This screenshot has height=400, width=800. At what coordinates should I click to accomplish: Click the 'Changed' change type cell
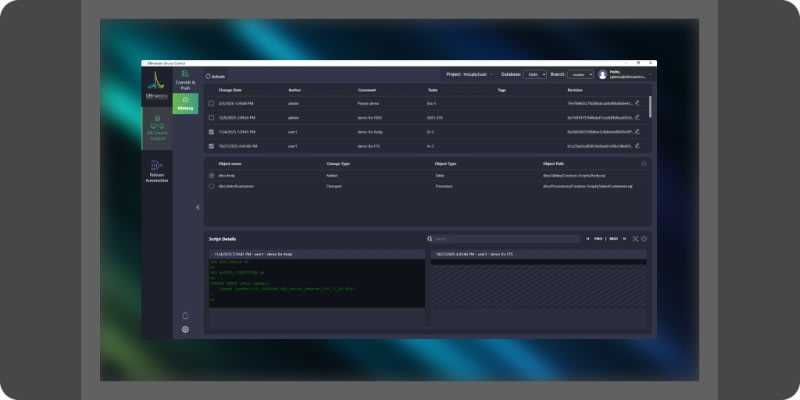pyautogui.click(x=334, y=186)
